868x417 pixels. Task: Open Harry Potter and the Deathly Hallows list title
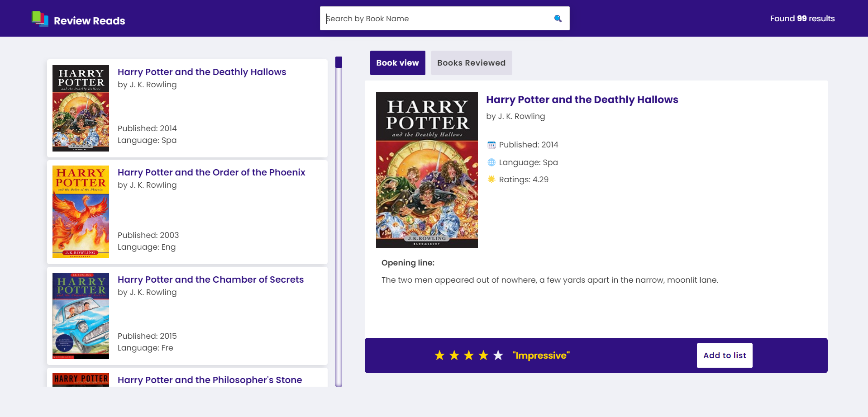pyautogui.click(x=202, y=72)
